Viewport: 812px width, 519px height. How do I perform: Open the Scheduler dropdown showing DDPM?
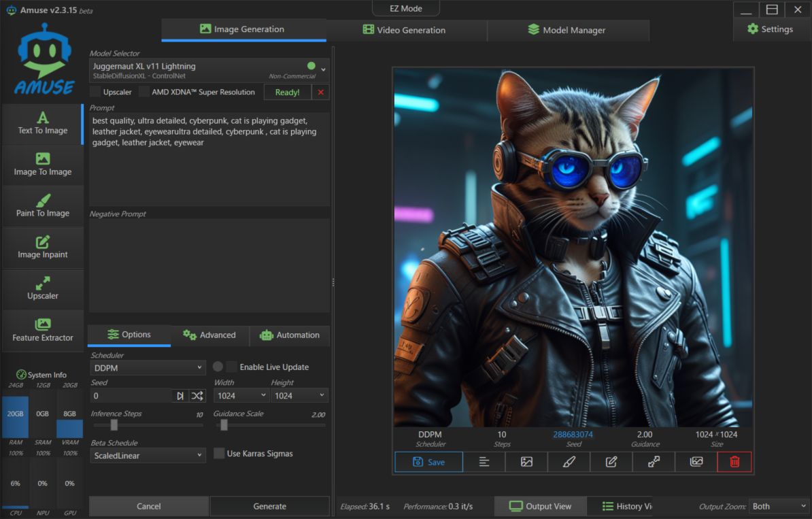(148, 368)
